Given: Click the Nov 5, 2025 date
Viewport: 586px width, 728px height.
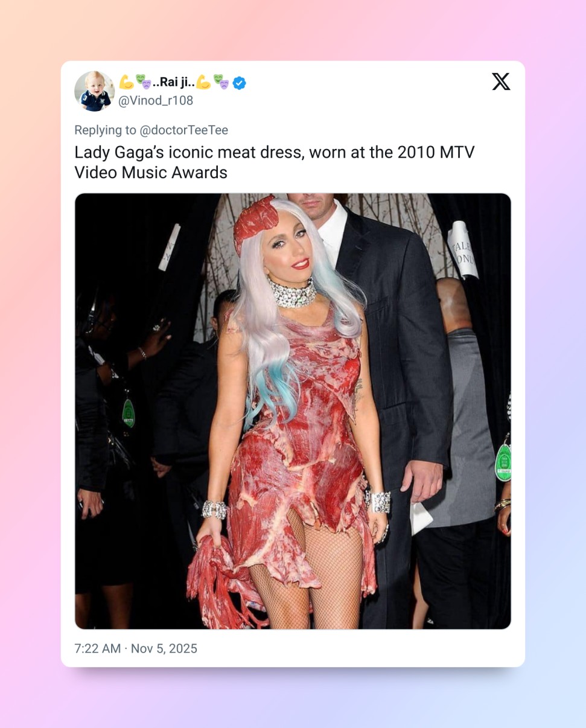Looking at the screenshot, I should pos(164,649).
